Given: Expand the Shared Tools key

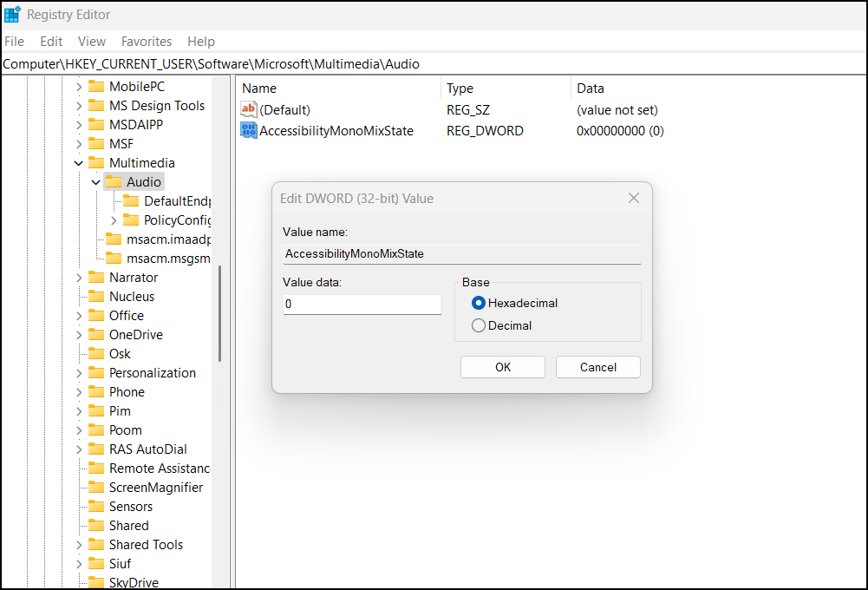Looking at the screenshot, I should [78, 544].
